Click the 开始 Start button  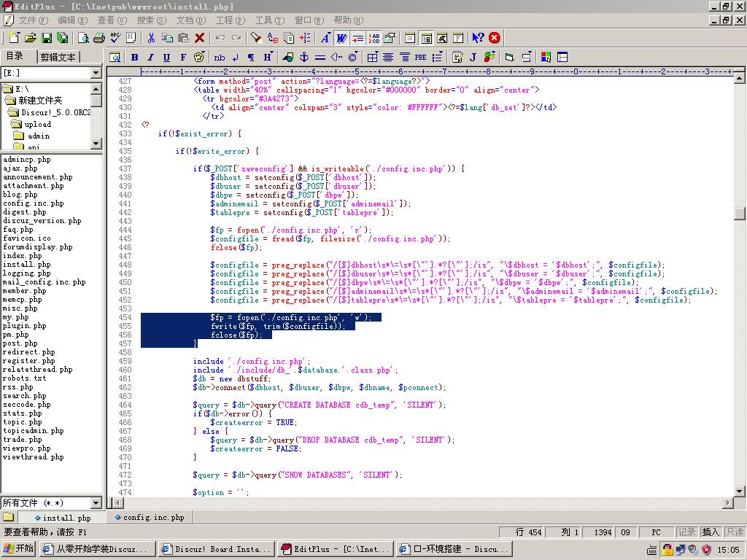[x=19, y=549]
